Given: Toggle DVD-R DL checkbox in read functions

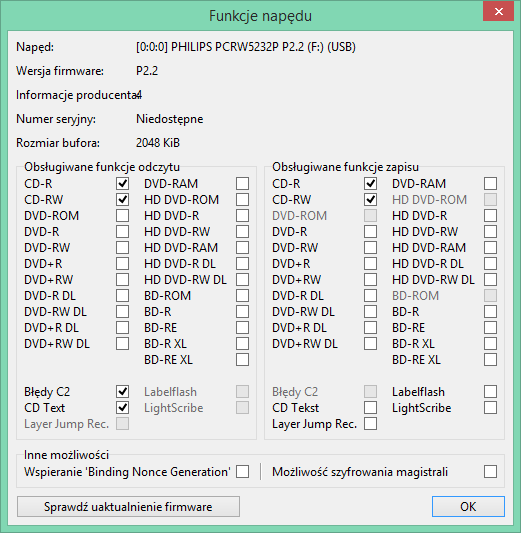Looking at the screenshot, I should [122, 295].
